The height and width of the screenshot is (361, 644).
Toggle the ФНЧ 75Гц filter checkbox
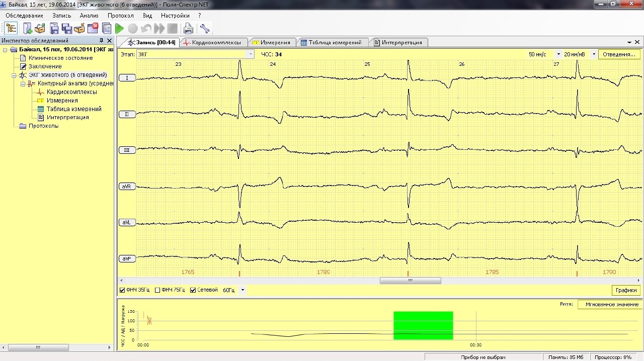pos(157,290)
